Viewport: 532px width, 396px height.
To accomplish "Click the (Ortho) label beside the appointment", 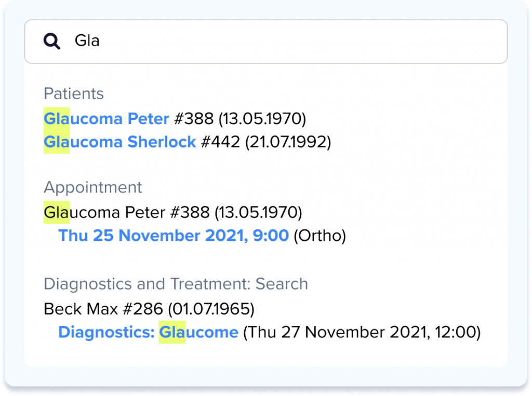I will (320, 236).
